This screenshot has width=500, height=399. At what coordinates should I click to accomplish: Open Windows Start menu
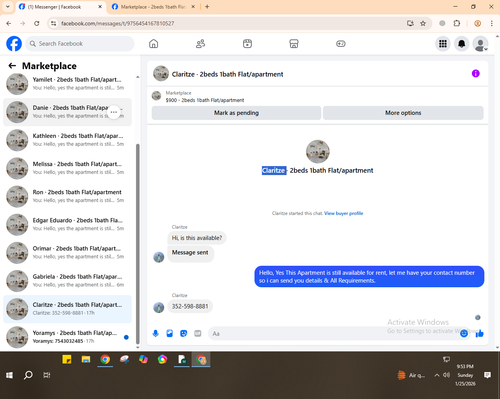9,375
